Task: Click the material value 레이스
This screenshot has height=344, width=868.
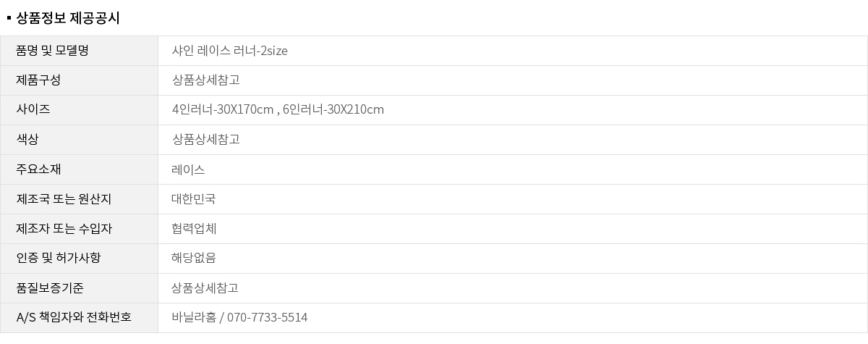Action: point(188,169)
